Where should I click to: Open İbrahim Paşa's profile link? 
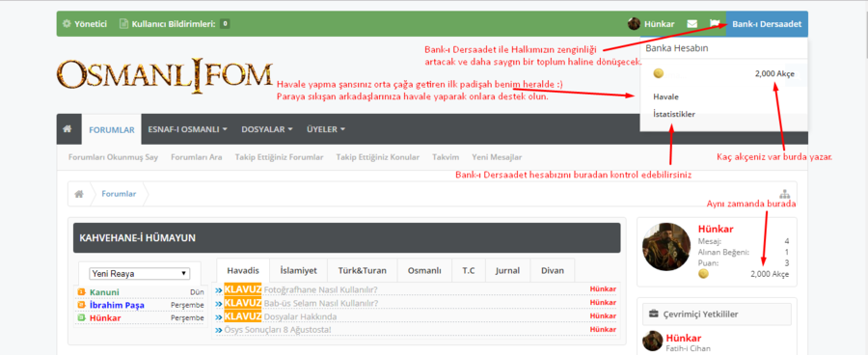tap(117, 305)
